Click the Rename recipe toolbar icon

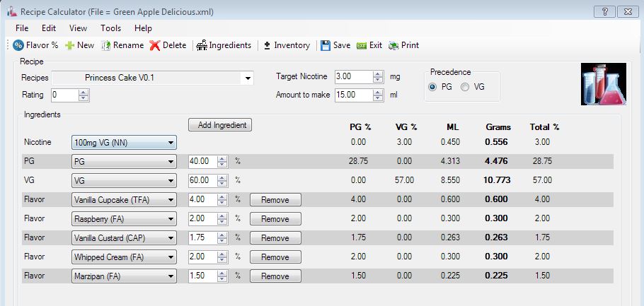tap(106, 45)
